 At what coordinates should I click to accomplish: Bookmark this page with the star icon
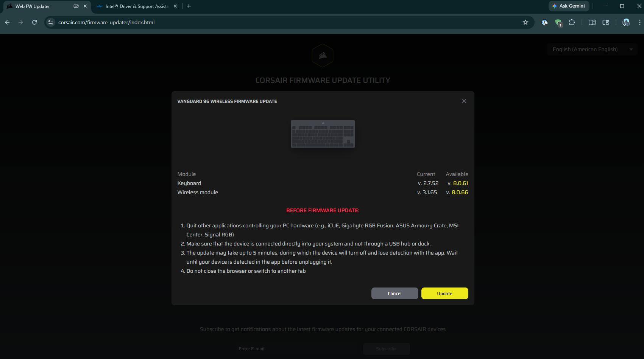click(525, 22)
